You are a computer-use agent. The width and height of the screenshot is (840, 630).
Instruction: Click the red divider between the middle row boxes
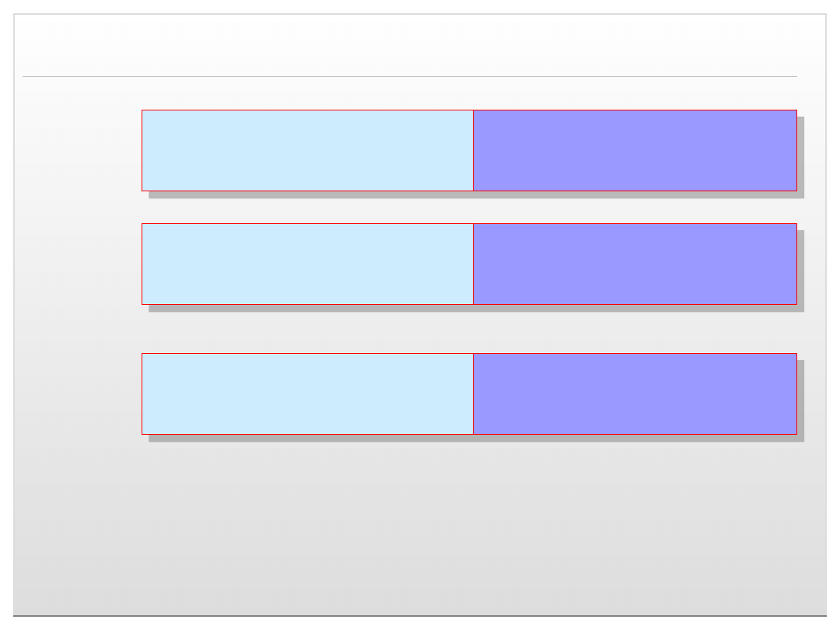coord(473,264)
